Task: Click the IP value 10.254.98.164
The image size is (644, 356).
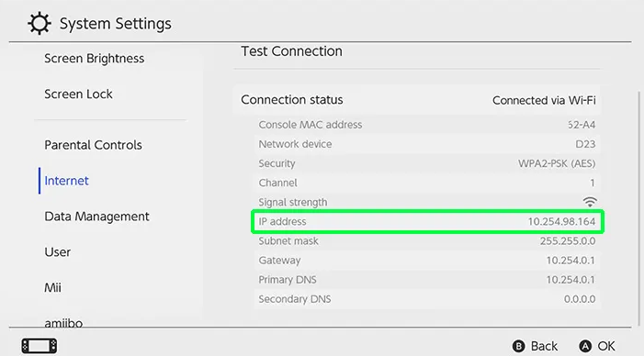Action: (x=561, y=221)
